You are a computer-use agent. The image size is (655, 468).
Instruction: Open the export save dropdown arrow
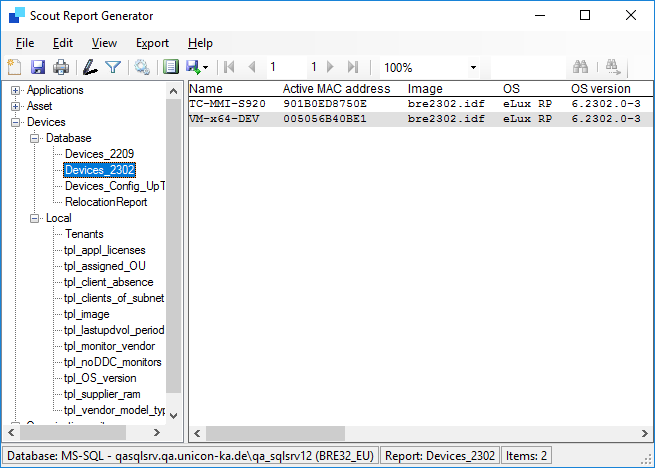tap(205, 68)
